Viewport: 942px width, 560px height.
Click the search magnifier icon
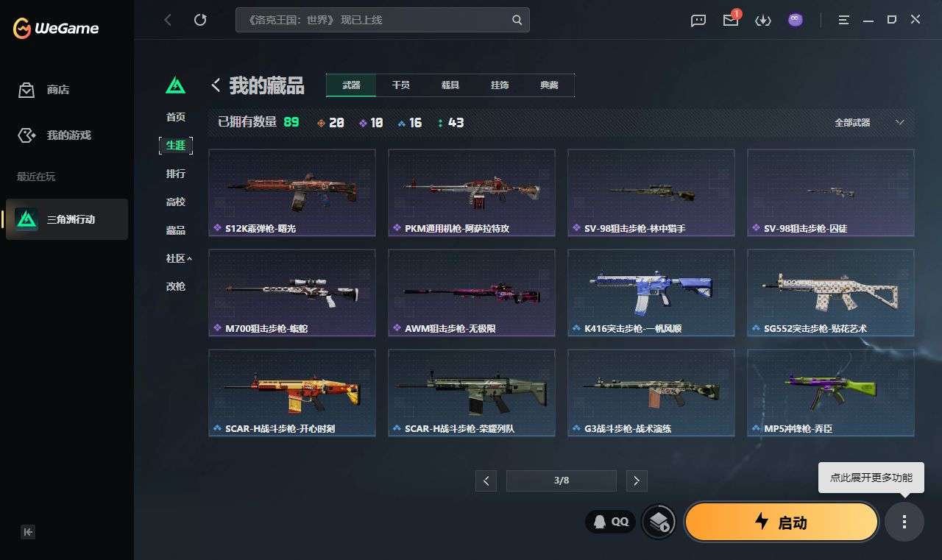tap(517, 20)
